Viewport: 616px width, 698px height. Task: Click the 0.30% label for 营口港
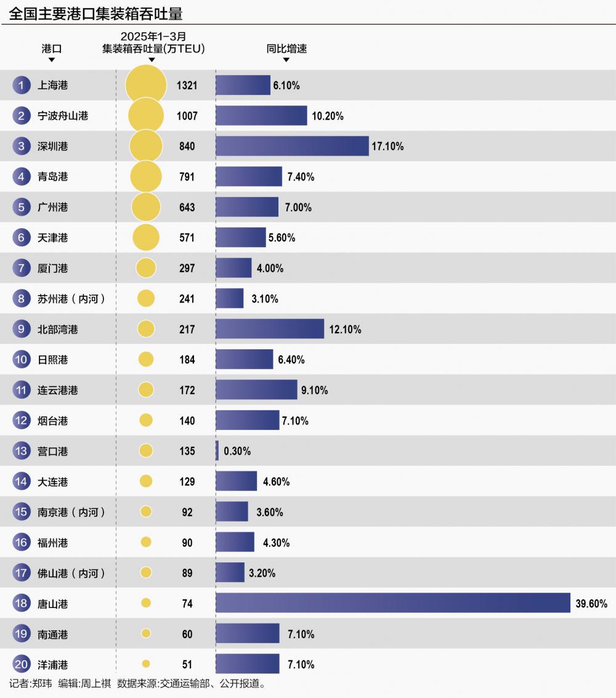point(237,452)
